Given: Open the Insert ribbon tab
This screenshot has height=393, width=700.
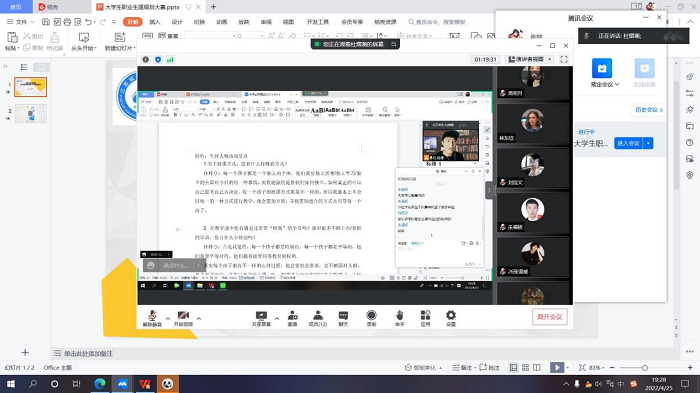Looking at the screenshot, I should click(x=154, y=22).
